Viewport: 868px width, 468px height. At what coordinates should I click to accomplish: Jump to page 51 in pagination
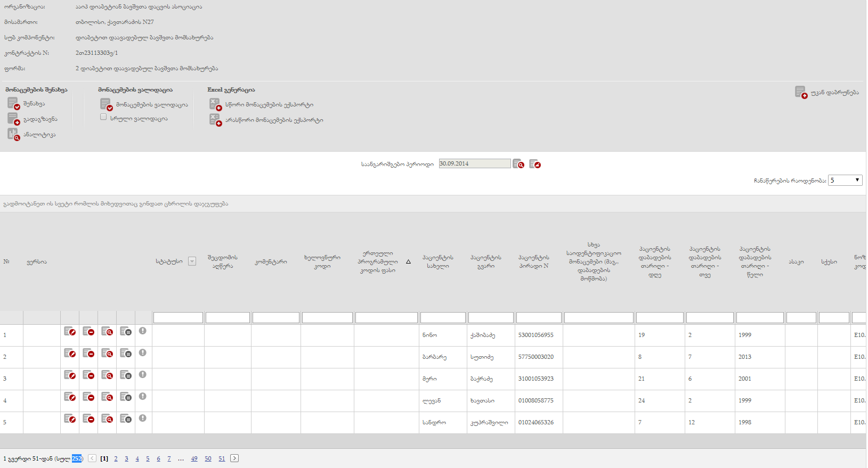pos(222,458)
